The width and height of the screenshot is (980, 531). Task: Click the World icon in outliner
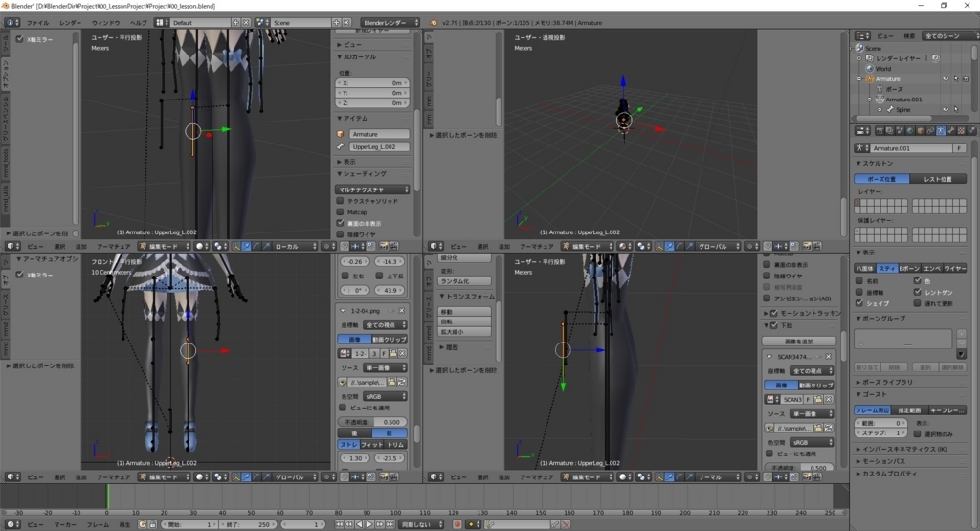[870, 69]
